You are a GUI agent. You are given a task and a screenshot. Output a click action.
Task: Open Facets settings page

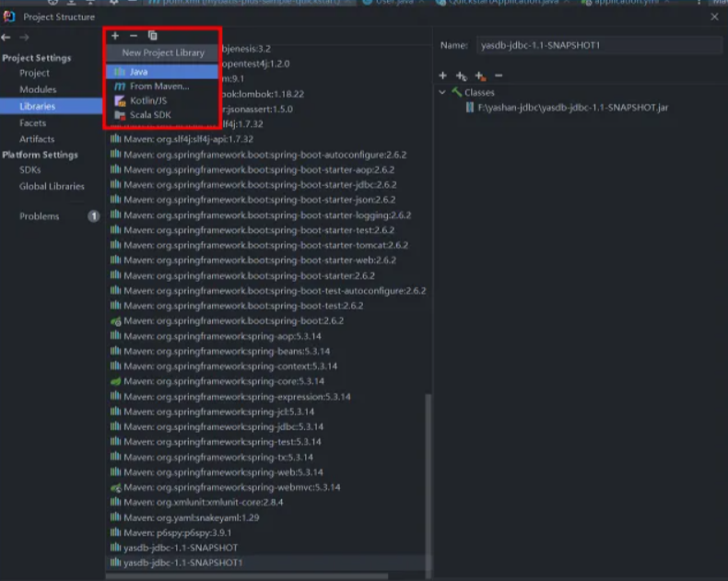click(32, 123)
